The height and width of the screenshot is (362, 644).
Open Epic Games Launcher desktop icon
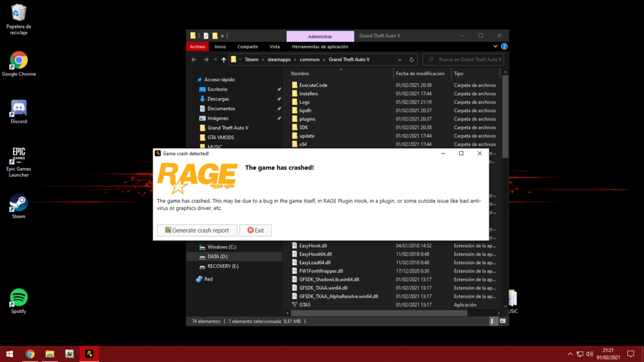[19, 162]
